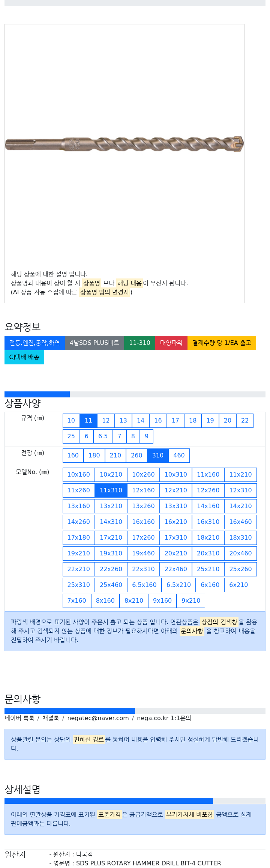This screenshot has width=270, height=868.
Task: Select the 460 length option
Action: pyautogui.click(x=179, y=456)
